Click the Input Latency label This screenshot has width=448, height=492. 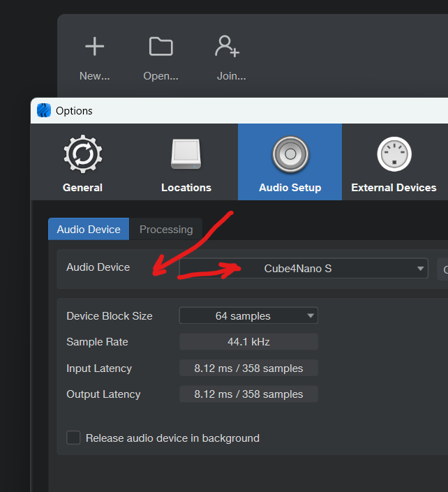(99, 368)
